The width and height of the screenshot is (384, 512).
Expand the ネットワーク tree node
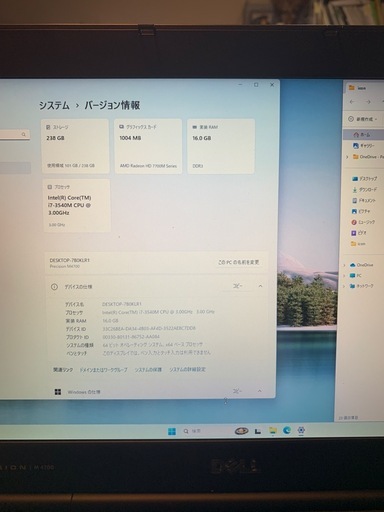click(344, 286)
